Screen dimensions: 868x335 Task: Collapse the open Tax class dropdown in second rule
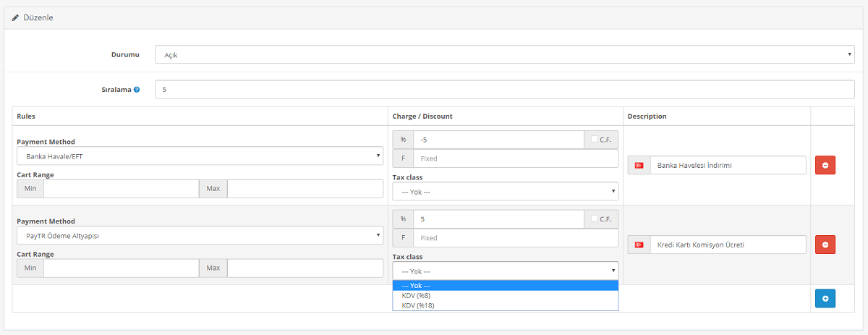(x=506, y=271)
